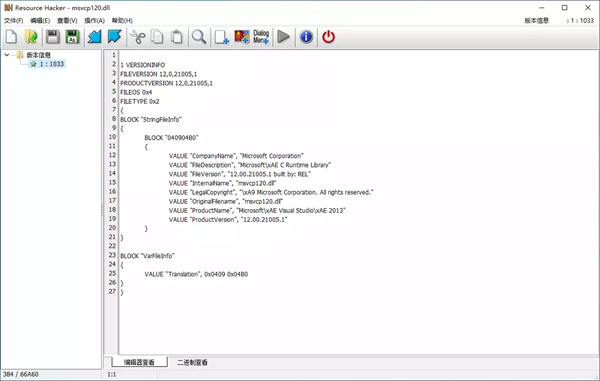Click the folder icon of 版本信息 node
Viewport: 600px width, 381px height.
(x=20, y=55)
